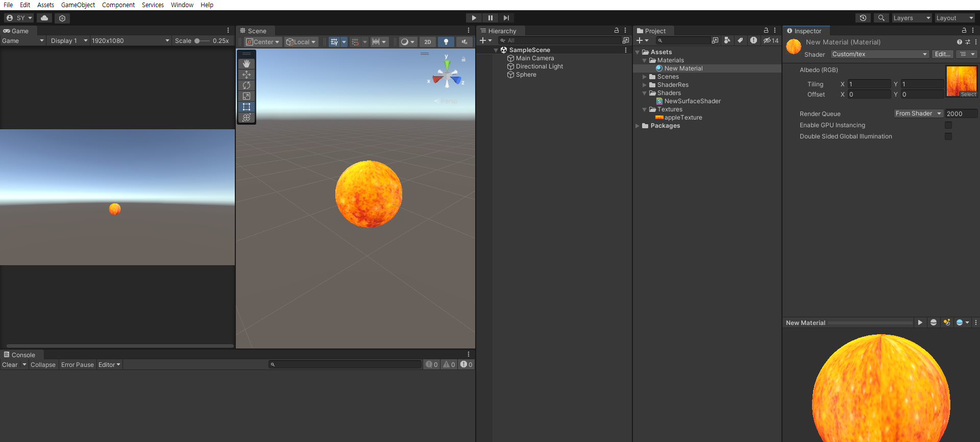The height and width of the screenshot is (442, 980).
Task: Open Display 1 dropdown in Game view
Action: click(x=69, y=41)
